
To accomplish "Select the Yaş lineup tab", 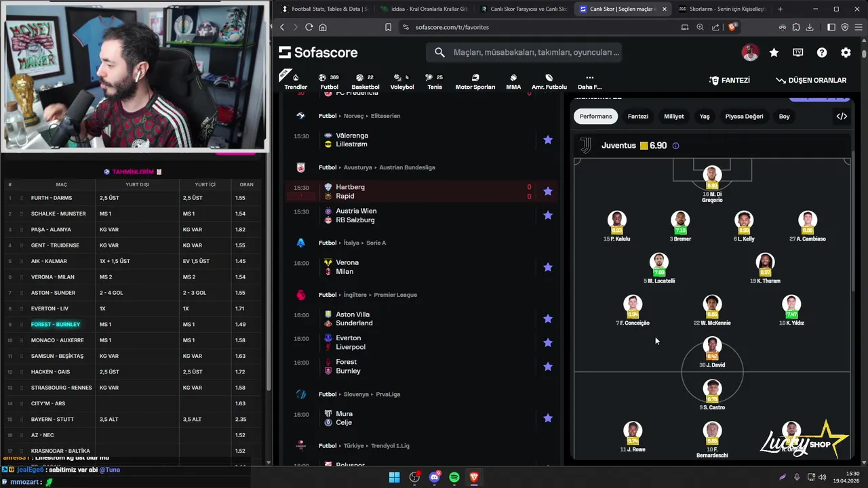I will (705, 116).
